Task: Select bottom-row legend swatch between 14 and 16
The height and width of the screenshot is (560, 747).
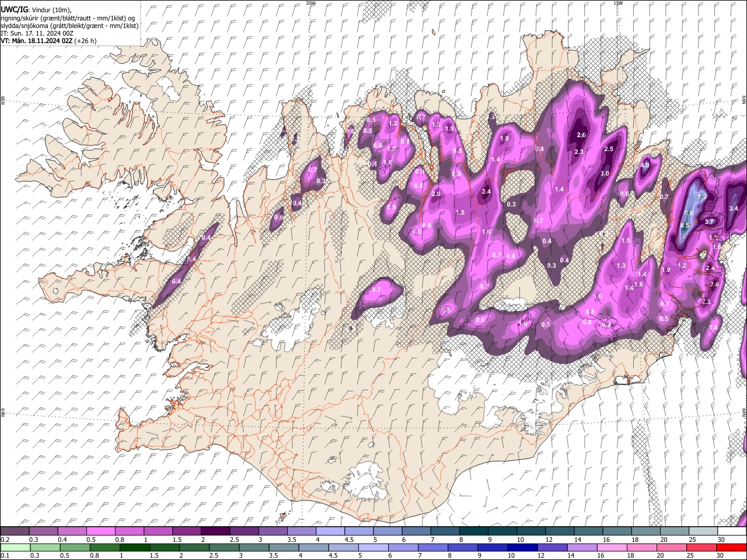Action: coord(581,547)
